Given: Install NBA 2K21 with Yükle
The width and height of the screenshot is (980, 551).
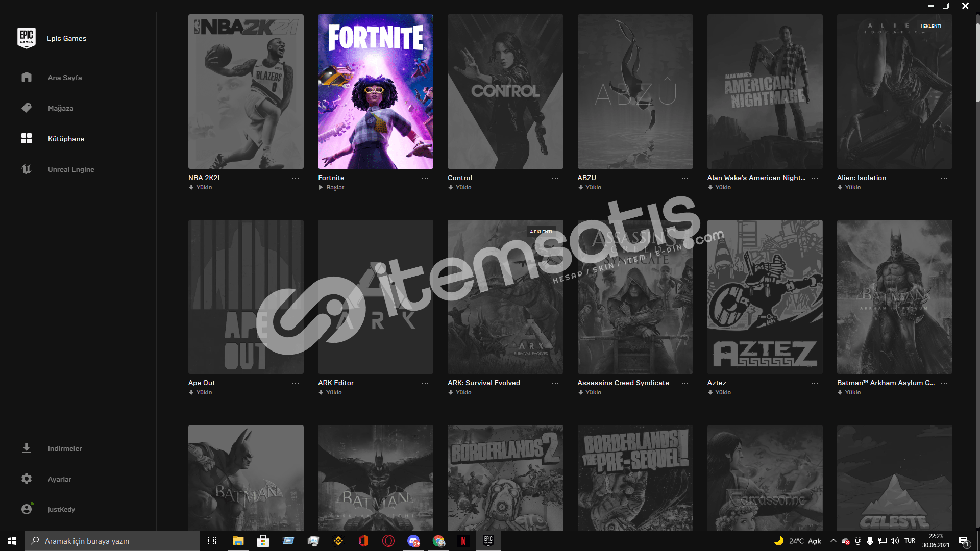Looking at the screenshot, I should (x=200, y=187).
